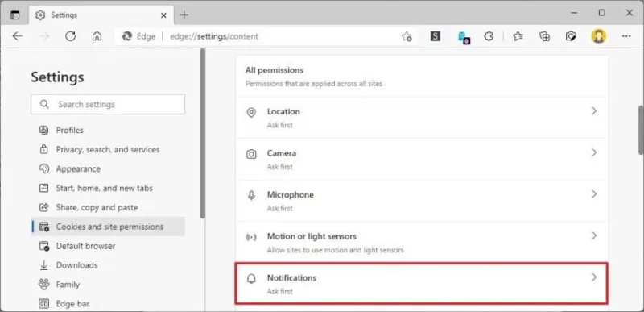Click the Motion sensors icon

tap(251, 237)
